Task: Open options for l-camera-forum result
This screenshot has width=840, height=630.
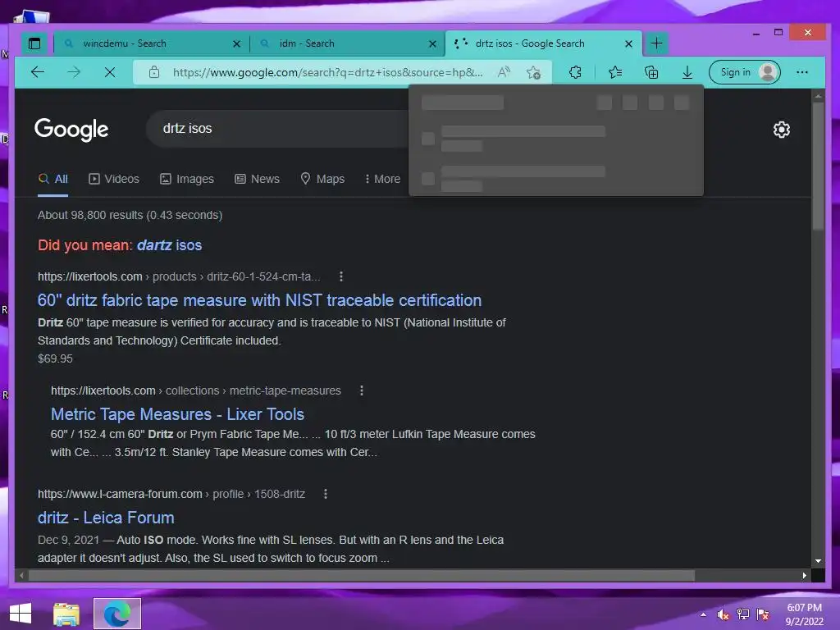Action: click(x=326, y=494)
